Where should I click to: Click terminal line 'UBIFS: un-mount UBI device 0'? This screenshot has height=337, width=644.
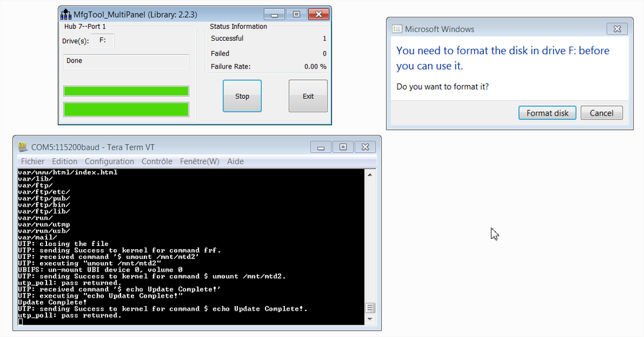(x=100, y=270)
